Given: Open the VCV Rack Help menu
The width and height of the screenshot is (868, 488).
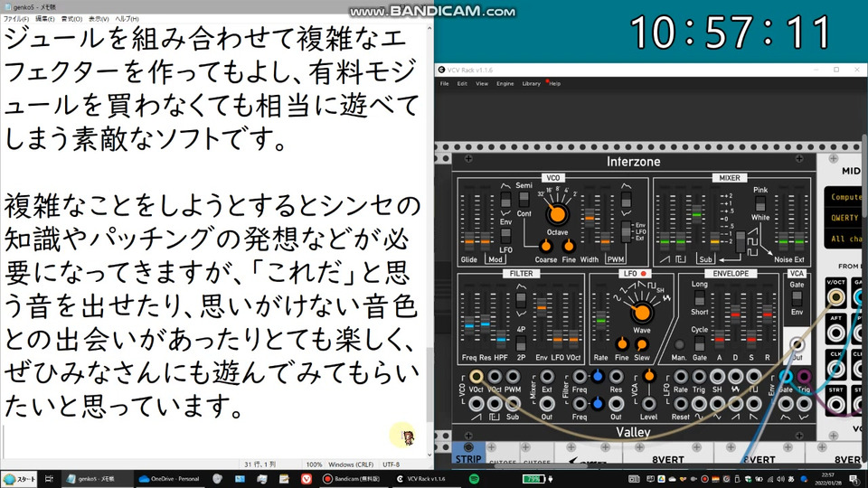Looking at the screenshot, I should pyautogui.click(x=554, y=83).
